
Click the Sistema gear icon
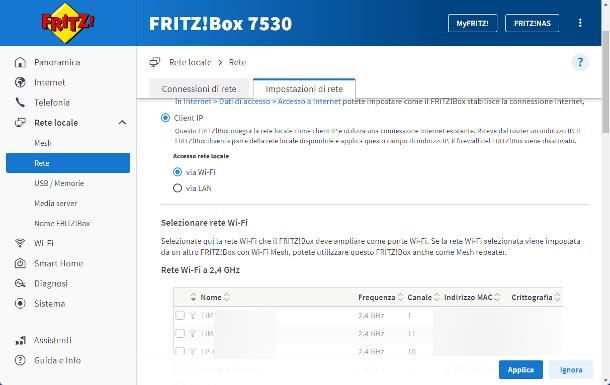(20, 303)
